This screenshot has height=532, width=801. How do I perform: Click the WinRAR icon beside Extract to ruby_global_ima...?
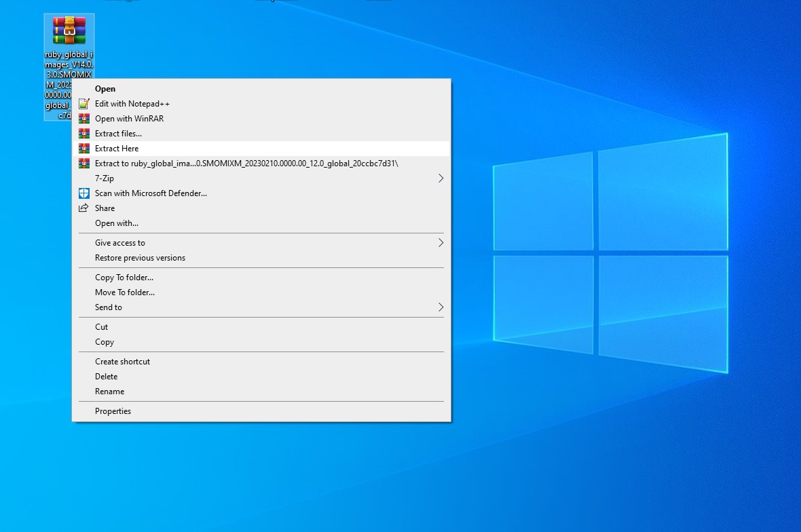[83, 164]
